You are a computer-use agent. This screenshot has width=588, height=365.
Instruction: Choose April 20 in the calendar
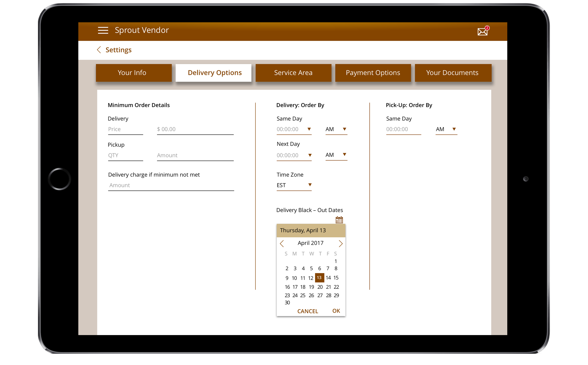320,287
